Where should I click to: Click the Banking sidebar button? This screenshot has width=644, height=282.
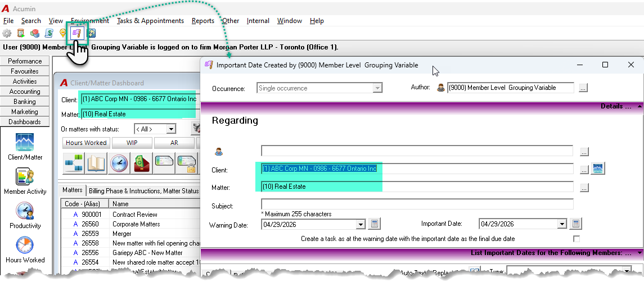[x=25, y=101]
